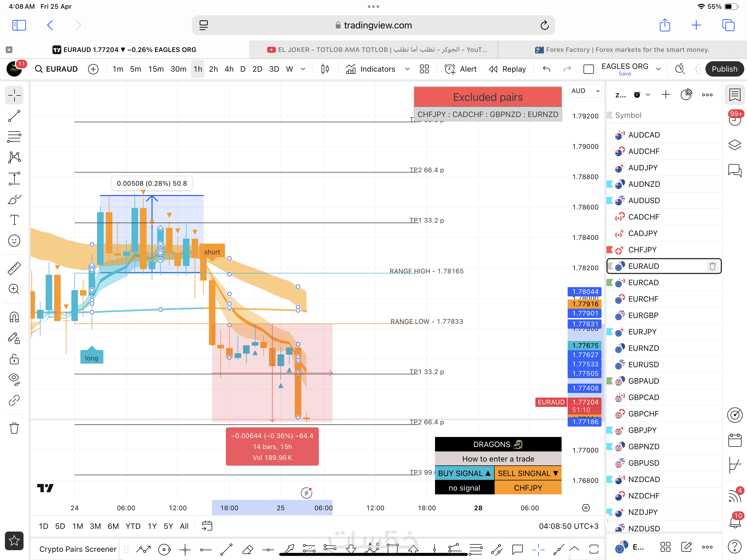
Task: Toggle stay in drawing mode
Action: tap(14, 338)
